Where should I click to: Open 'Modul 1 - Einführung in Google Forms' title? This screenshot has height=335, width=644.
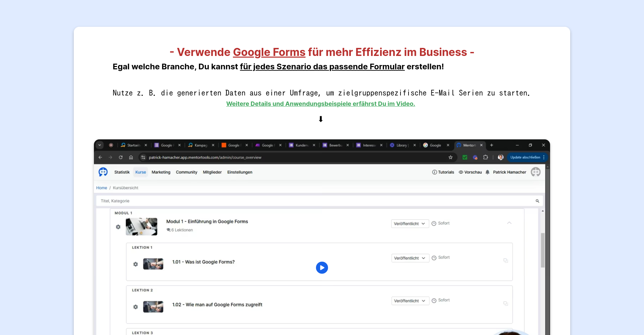point(207,221)
